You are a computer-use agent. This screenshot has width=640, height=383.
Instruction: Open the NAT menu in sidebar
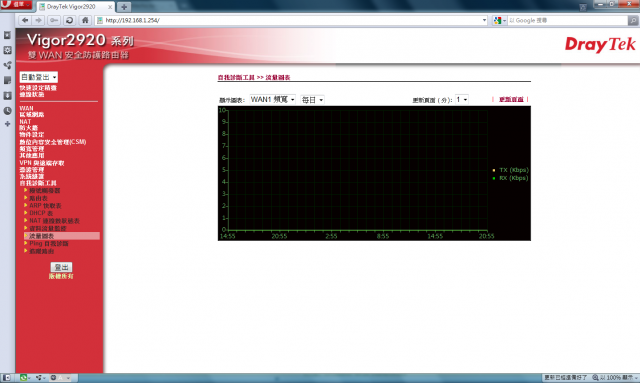tap(25, 121)
